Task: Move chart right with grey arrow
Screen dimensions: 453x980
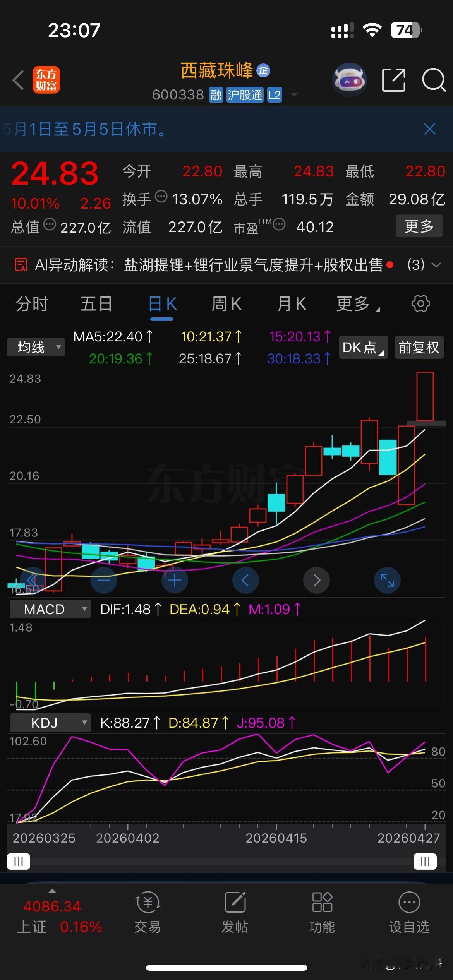Action: pos(316,580)
